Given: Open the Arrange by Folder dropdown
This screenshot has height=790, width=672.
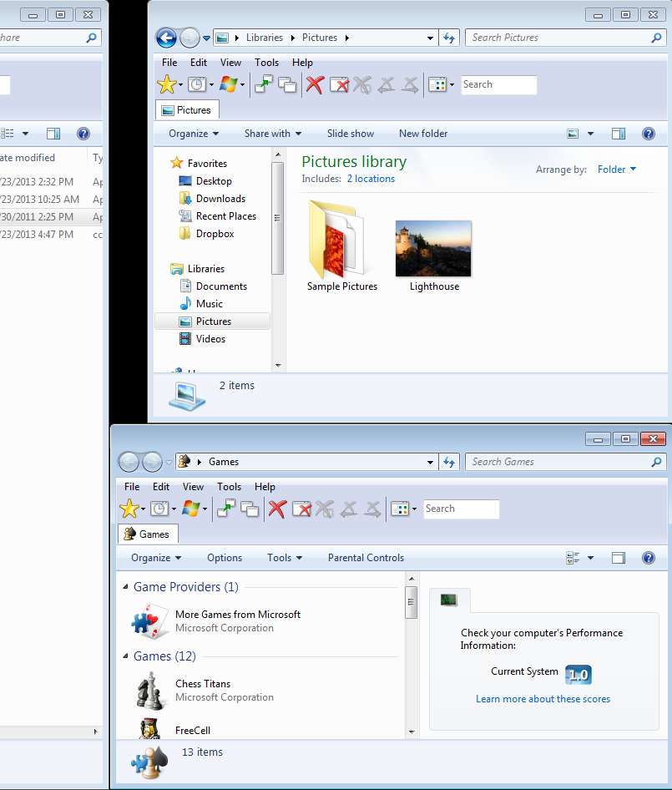Looking at the screenshot, I should 617,170.
